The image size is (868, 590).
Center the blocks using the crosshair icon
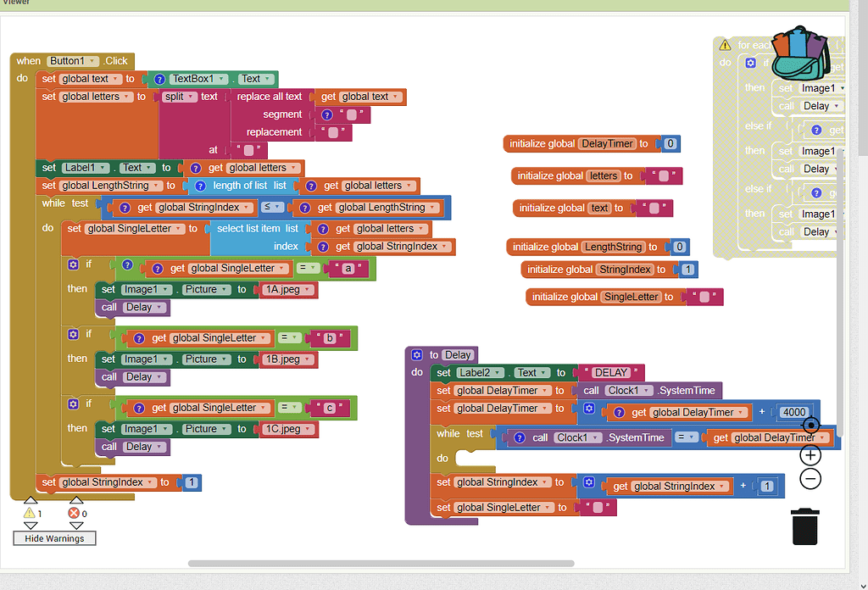(810, 426)
